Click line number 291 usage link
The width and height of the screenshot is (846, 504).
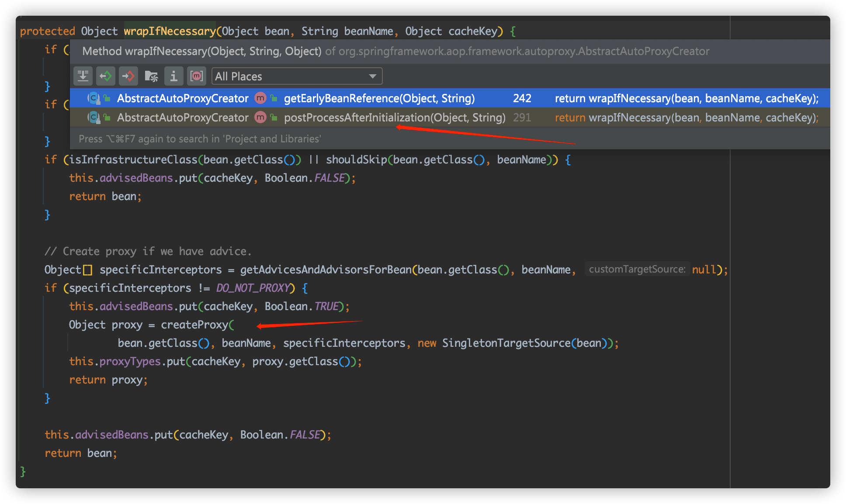click(522, 117)
